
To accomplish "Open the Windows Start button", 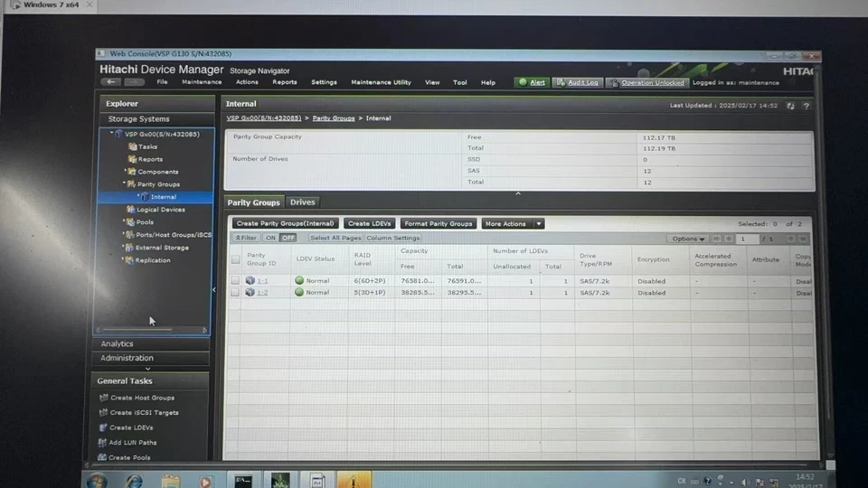I will 97,480.
